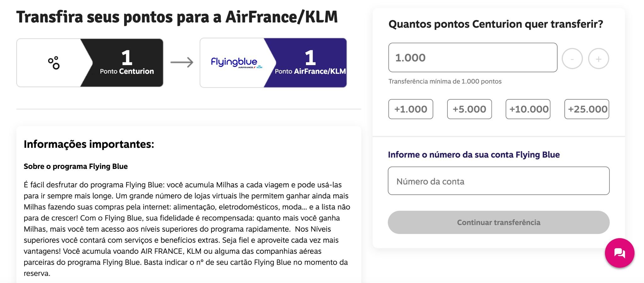Screen dimensions: 644x283
Task: Click the Sobre o programa Flying Blue subheading
Action: (76, 166)
